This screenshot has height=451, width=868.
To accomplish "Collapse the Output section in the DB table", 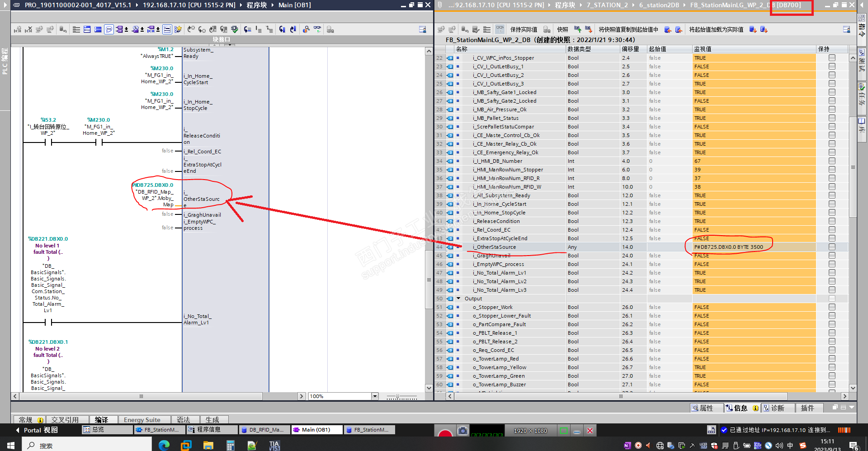I will tap(458, 299).
